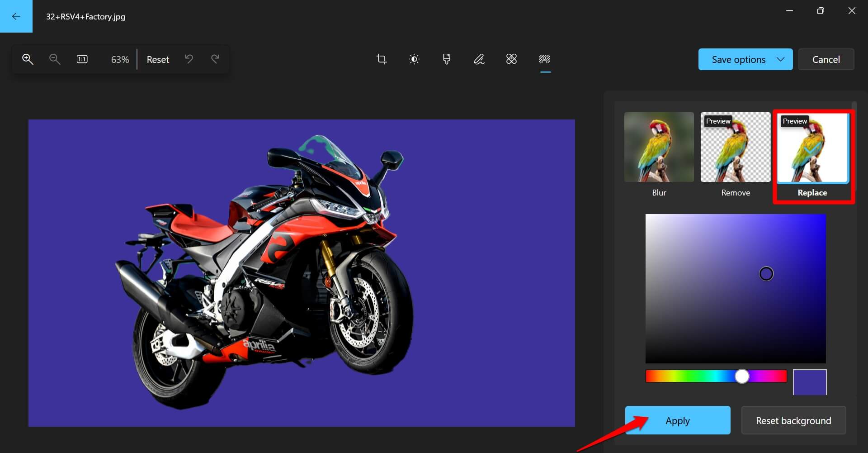Minimize the Photos window
The height and width of the screenshot is (453, 868).
[x=789, y=11]
